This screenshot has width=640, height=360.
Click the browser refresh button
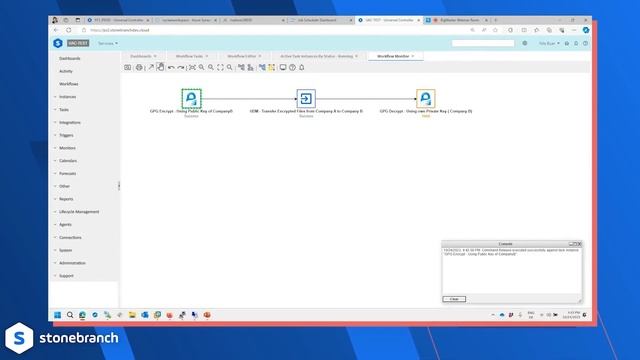(69, 30)
